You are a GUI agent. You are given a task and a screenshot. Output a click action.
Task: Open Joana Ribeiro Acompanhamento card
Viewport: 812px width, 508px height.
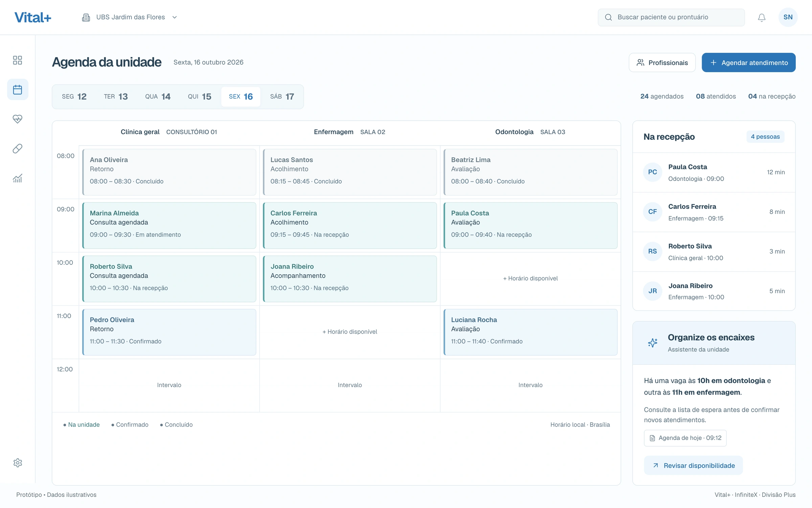[x=350, y=279]
